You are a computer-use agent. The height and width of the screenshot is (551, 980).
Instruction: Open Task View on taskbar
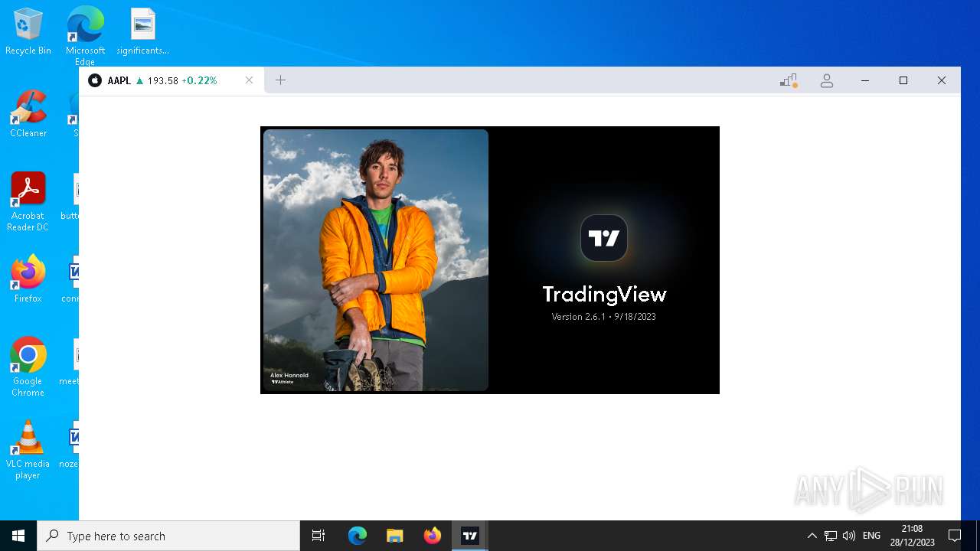tap(318, 536)
